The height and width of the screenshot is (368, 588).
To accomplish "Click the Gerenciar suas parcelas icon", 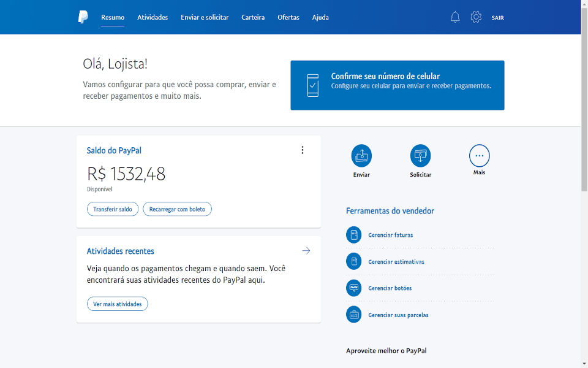I will 353,315.
